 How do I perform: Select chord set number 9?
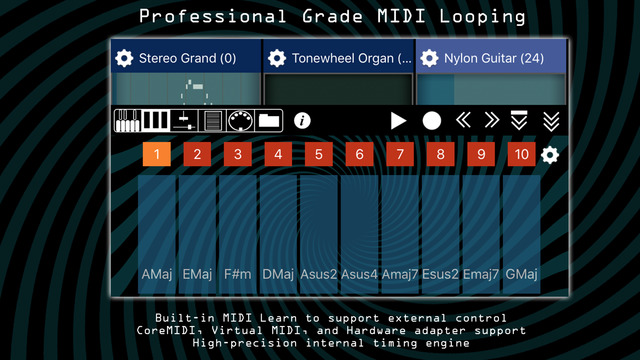click(481, 154)
